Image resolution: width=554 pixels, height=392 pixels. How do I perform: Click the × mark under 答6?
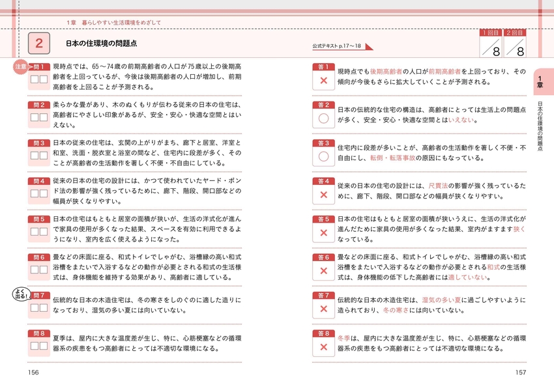point(323,271)
